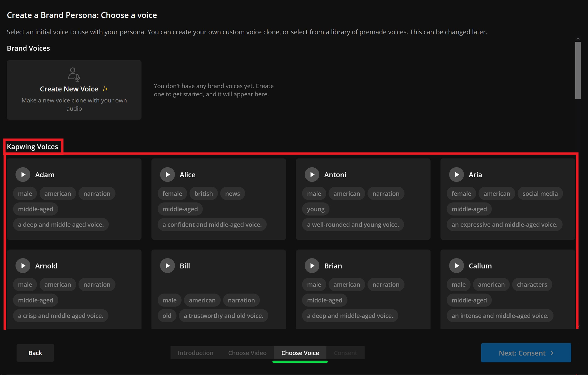
Task: Preview the Antoni voice
Action: tap(312, 175)
